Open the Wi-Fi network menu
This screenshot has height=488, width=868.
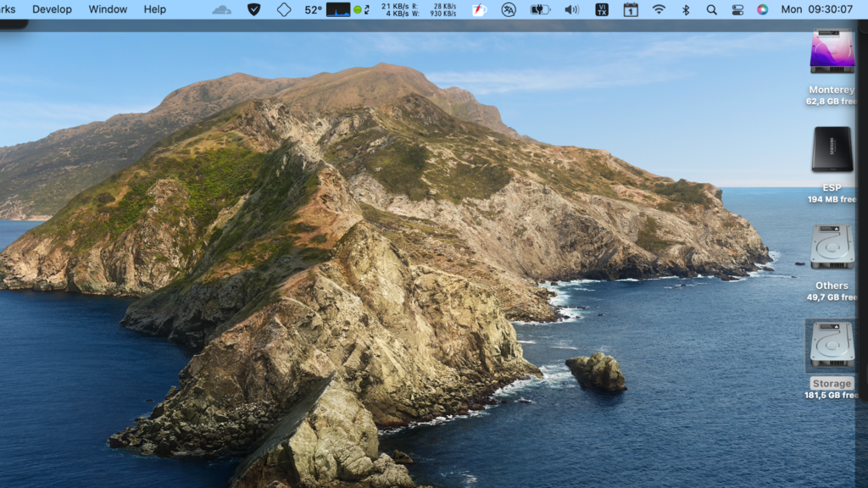click(659, 9)
